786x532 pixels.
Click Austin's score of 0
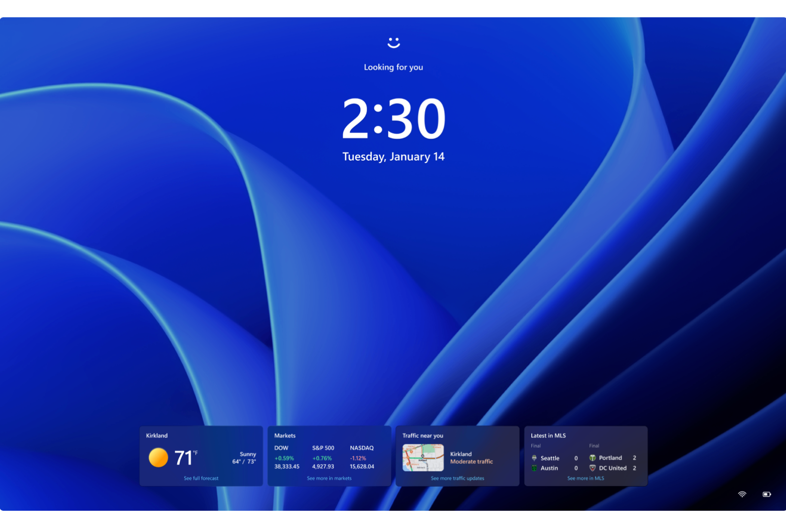(x=576, y=468)
